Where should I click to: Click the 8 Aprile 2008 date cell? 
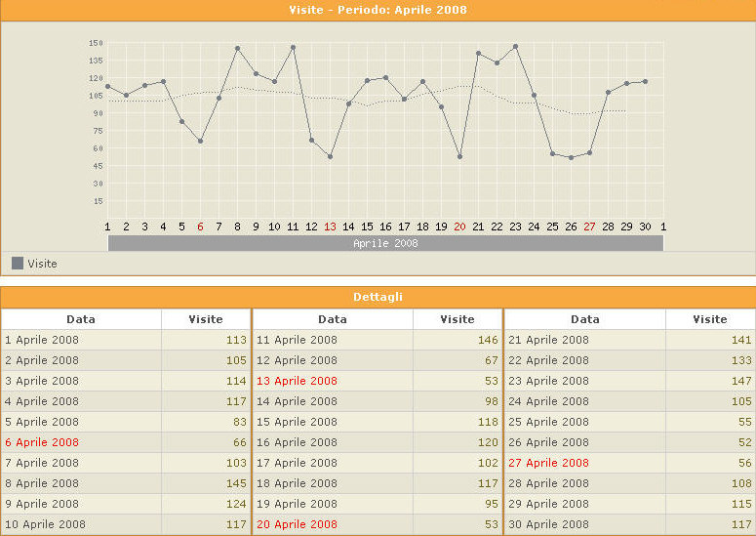tap(81, 483)
